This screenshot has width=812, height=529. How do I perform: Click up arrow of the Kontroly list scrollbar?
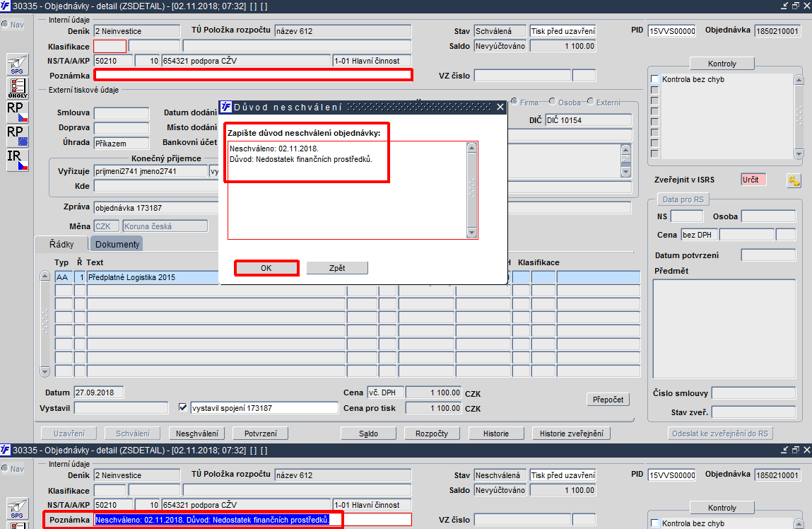799,80
